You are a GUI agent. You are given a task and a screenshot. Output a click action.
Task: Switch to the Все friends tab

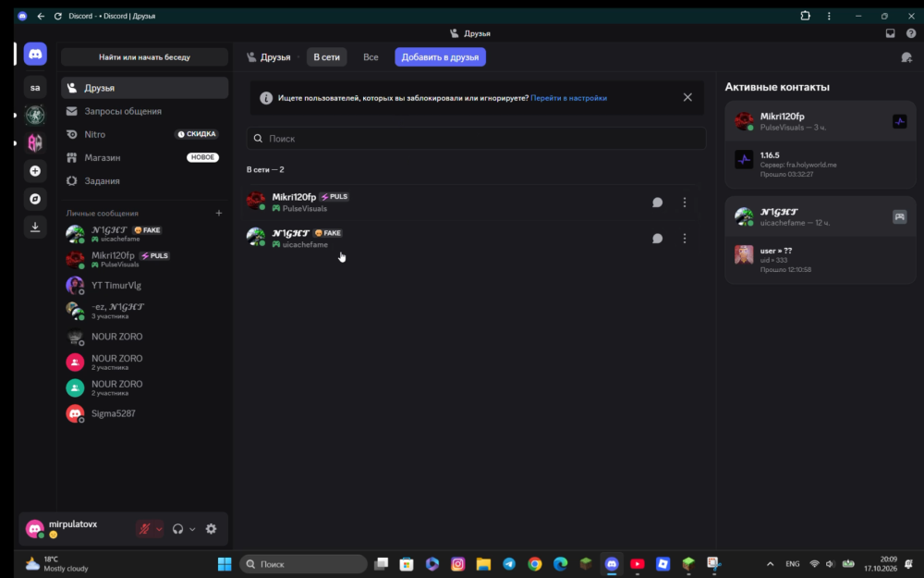pos(371,57)
